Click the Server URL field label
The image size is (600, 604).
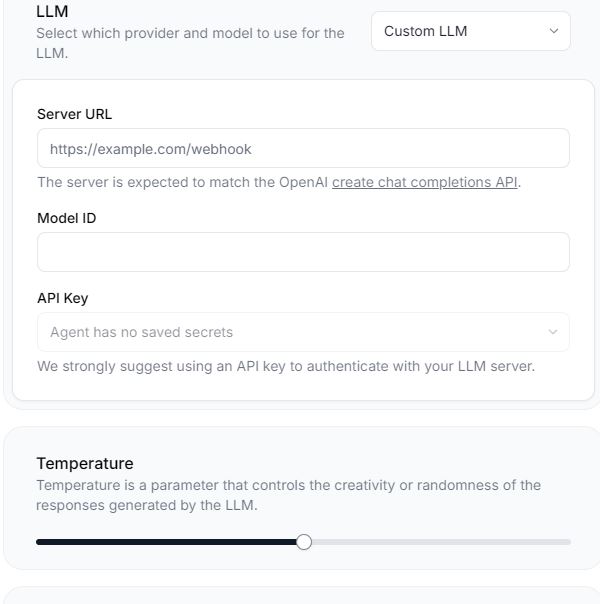(74, 114)
